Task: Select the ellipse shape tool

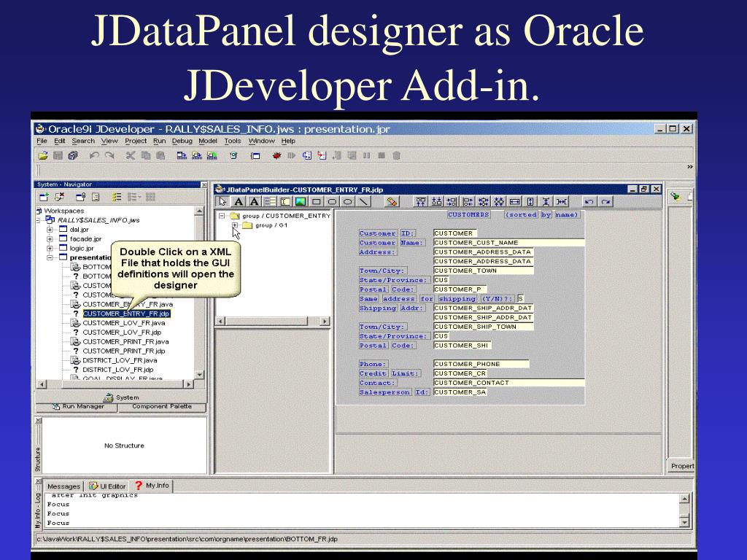Action: (x=348, y=201)
